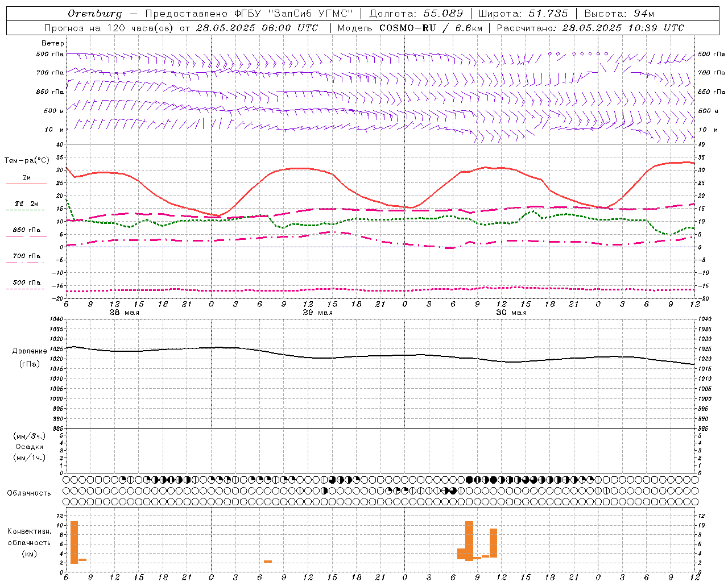The image size is (728, 582).
Task: Click the Широта: 51.735 value
Action: (x=523, y=14)
